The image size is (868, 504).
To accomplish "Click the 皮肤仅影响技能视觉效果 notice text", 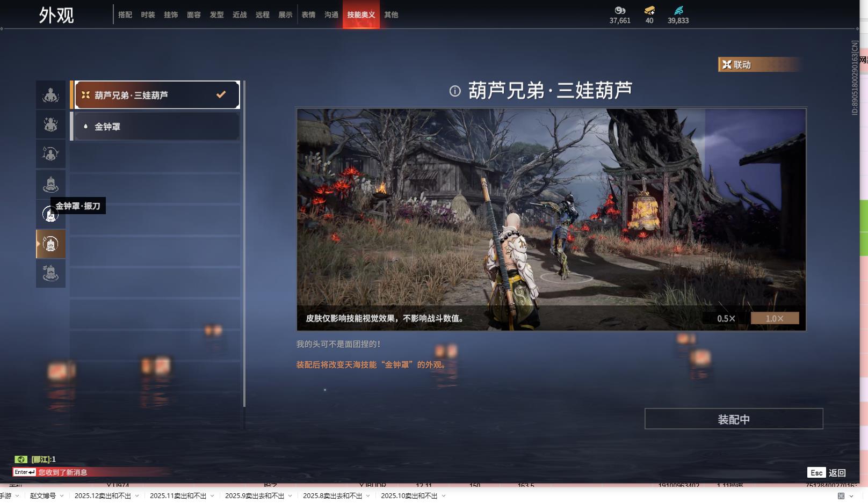I will coord(385,318).
